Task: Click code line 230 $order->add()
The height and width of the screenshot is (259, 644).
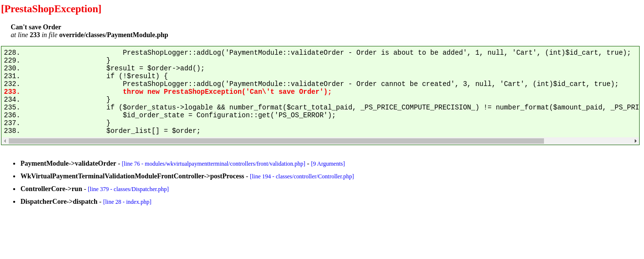Action: [155, 68]
